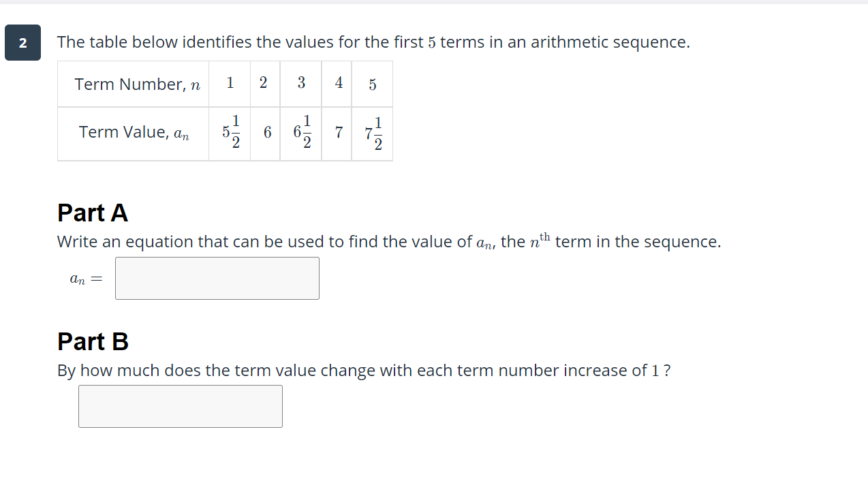868x498 pixels.
Task: Focus the Part B answer box
Action: tap(181, 406)
